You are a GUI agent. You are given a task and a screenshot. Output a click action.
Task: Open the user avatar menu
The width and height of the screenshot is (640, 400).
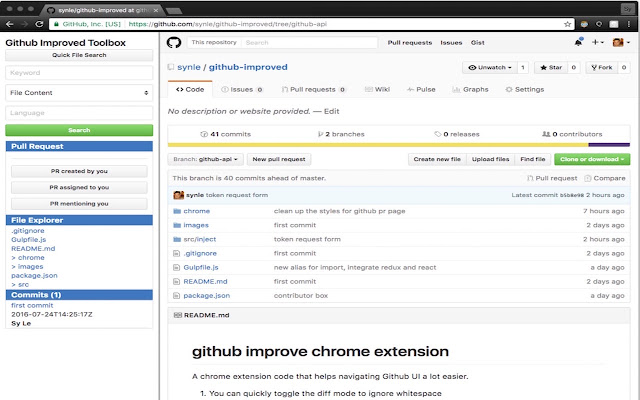coord(621,42)
